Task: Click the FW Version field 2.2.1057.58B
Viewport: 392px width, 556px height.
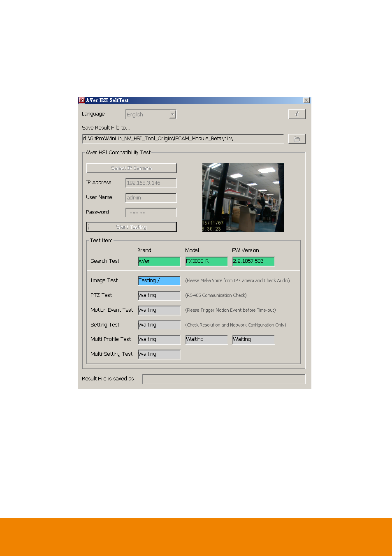Action: click(253, 261)
